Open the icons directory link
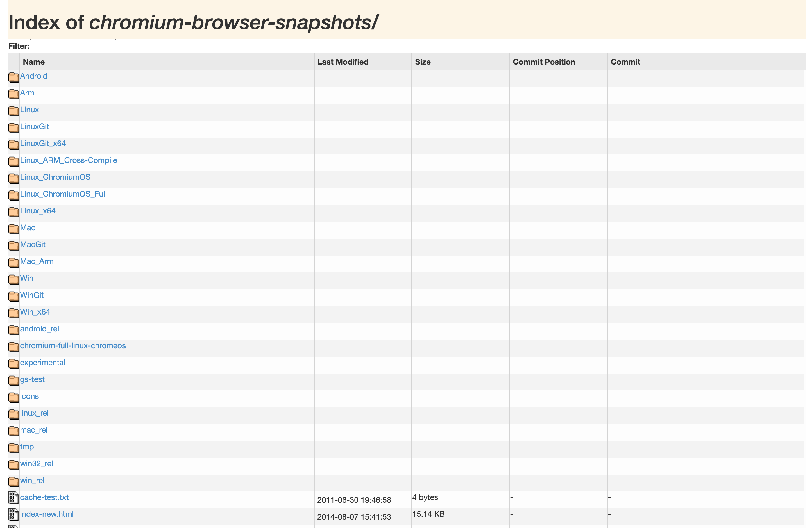 click(x=29, y=396)
